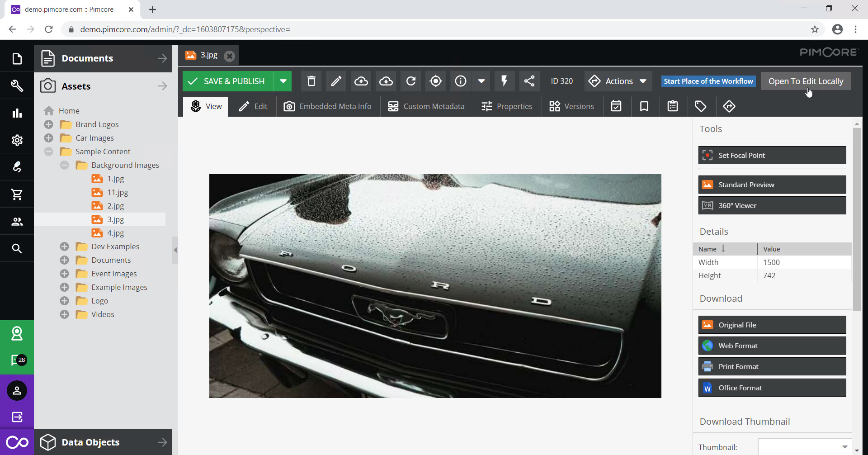Click the Save & Publish button
Image resolution: width=868 pixels, height=455 pixels.
pos(228,81)
